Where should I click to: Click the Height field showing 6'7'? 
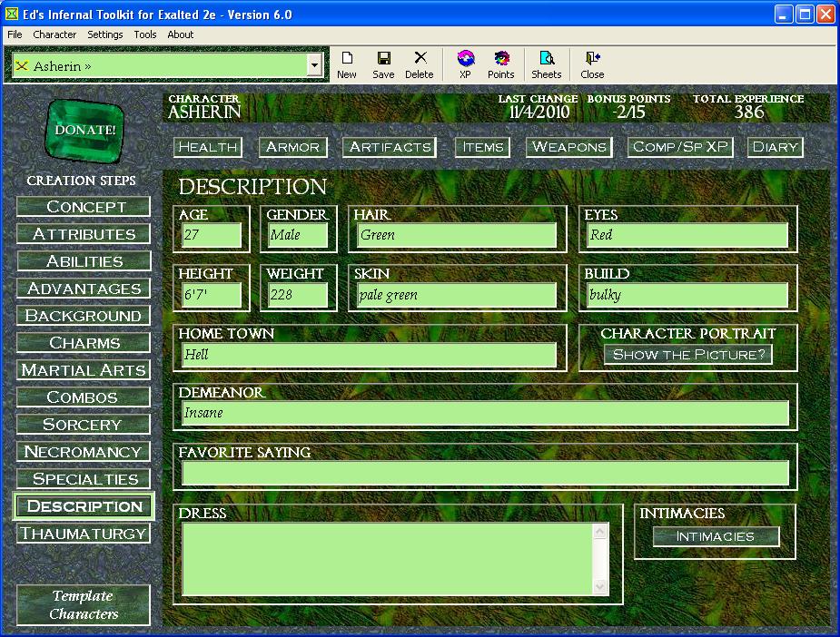(x=212, y=295)
